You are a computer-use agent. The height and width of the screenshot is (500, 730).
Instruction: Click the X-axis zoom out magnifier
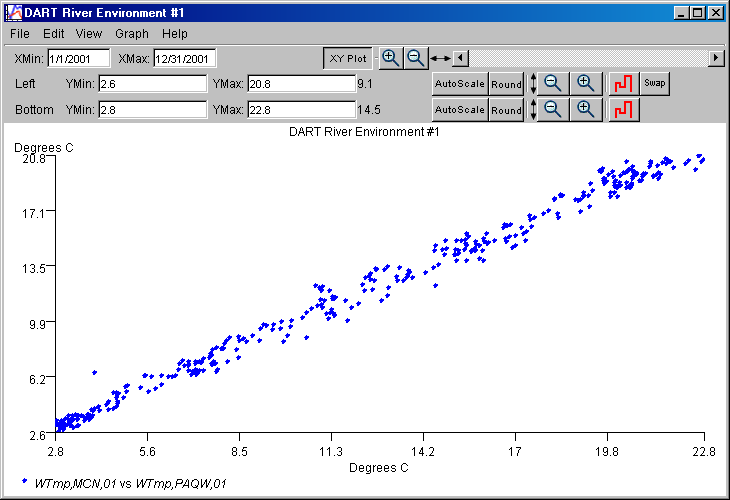point(415,58)
